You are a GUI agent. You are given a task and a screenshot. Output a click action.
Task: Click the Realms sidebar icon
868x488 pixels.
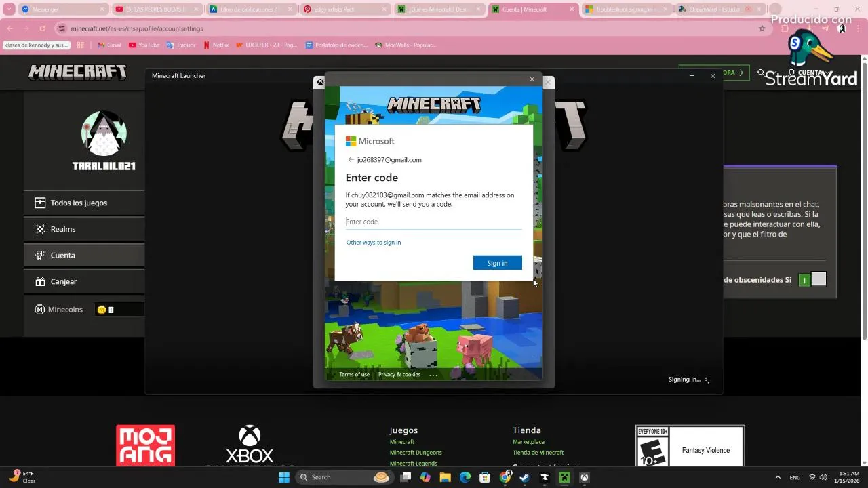click(40, 229)
